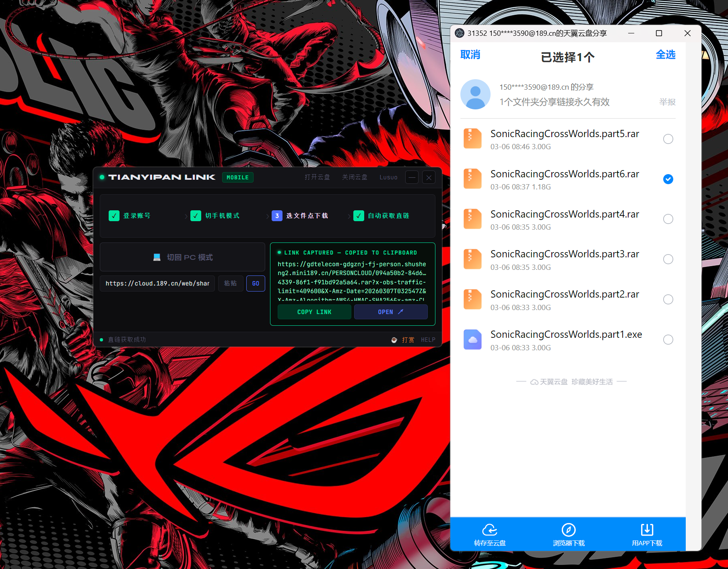This screenshot has height=569, width=728.
Task: Click the part5.rar archive icon
Action: 472,139
